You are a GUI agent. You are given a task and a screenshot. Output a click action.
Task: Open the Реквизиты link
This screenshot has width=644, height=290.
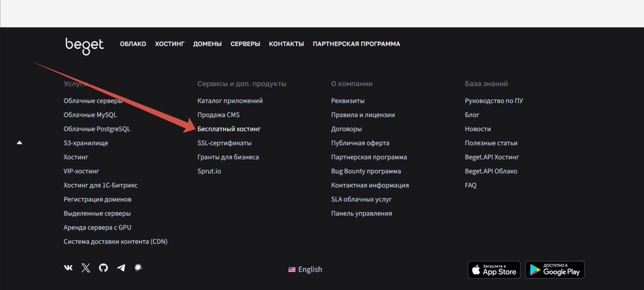click(348, 101)
